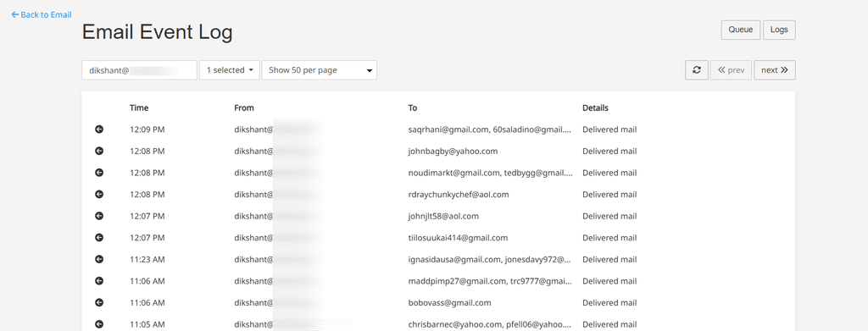Select recipient tiilosuukai414@gmail.com
The width and height of the screenshot is (868, 331).
[458, 238]
